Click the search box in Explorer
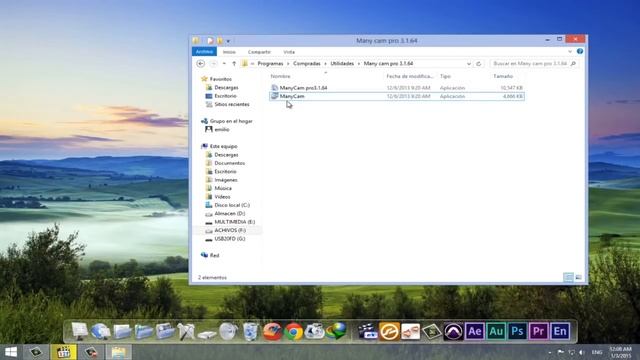 (x=534, y=64)
